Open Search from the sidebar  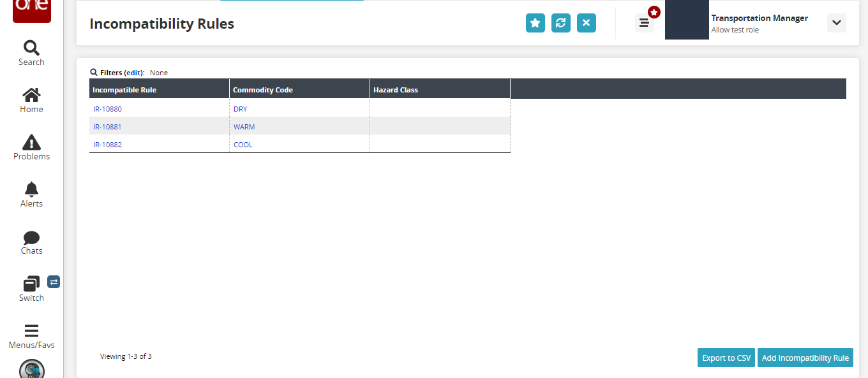31,54
